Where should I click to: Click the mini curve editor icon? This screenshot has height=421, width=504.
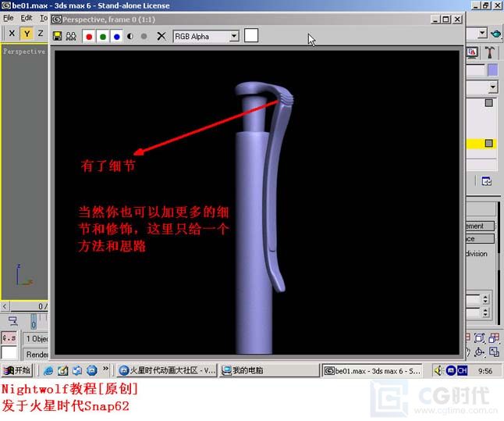pyautogui.click(x=13, y=321)
